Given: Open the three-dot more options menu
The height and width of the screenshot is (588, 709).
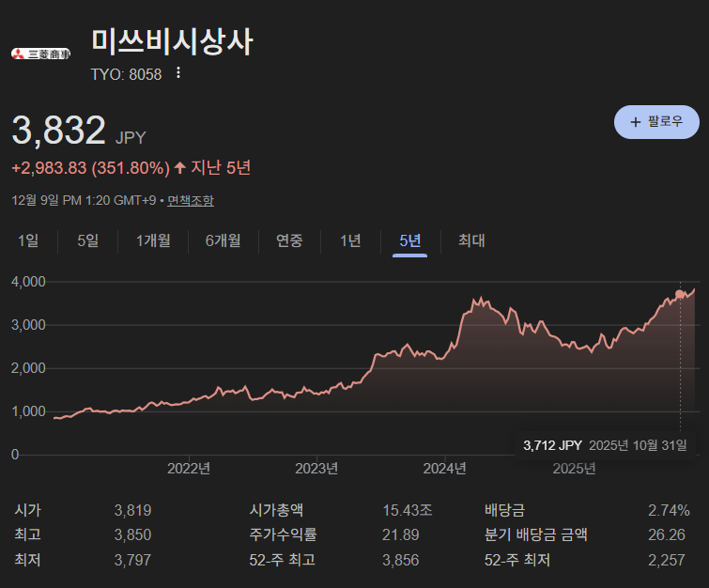Looking at the screenshot, I should (x=178, y=73).
